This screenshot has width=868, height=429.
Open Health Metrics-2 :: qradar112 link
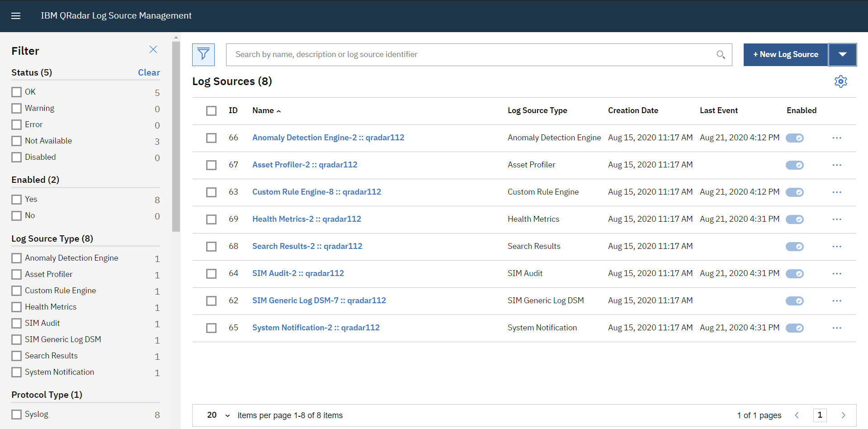pos(307,219)
